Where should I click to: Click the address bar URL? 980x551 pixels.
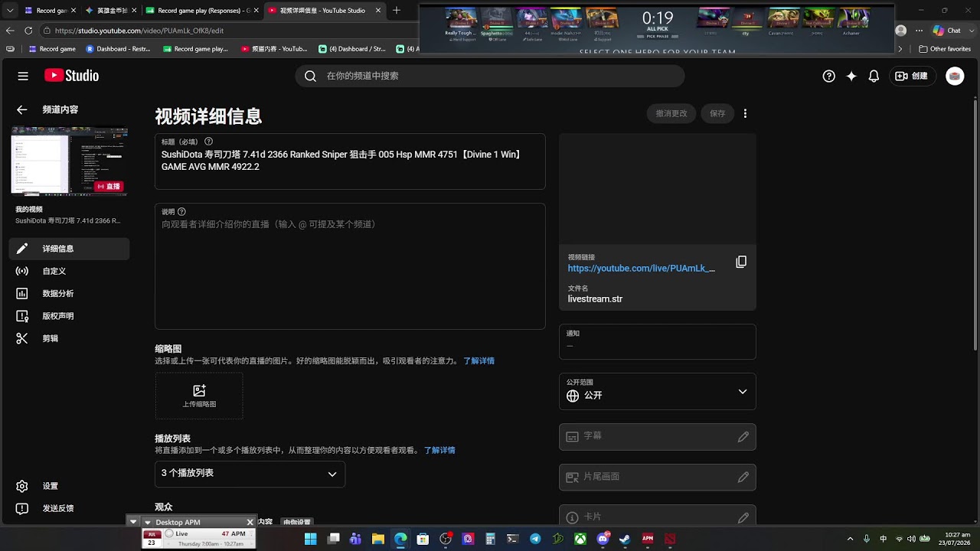(139, 31)
